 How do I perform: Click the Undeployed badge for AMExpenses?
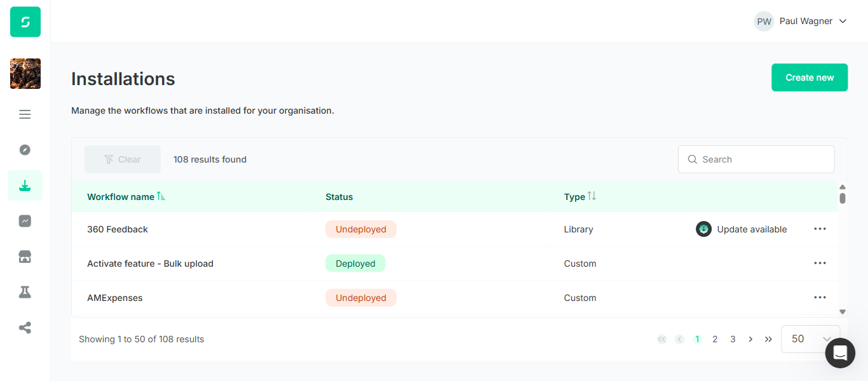point(361,298)
